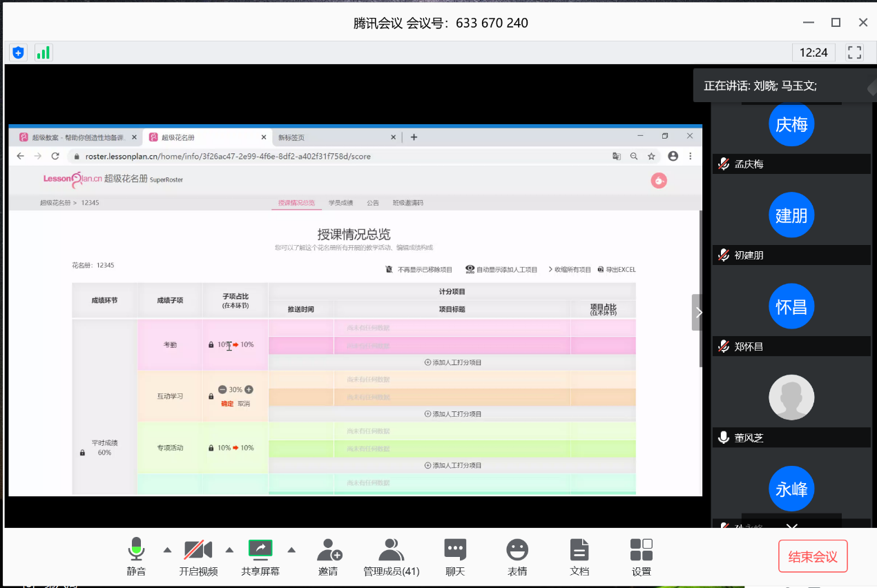
Task: Expand share options arrow beside 共享屏幕
Action: pyautogui.click(x=291, y=550)
